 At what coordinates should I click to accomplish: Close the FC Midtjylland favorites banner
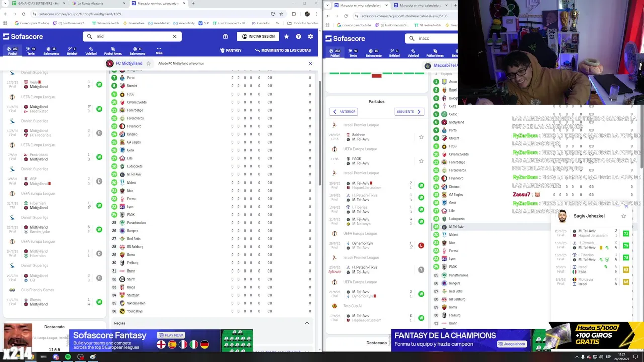(310, 63)
